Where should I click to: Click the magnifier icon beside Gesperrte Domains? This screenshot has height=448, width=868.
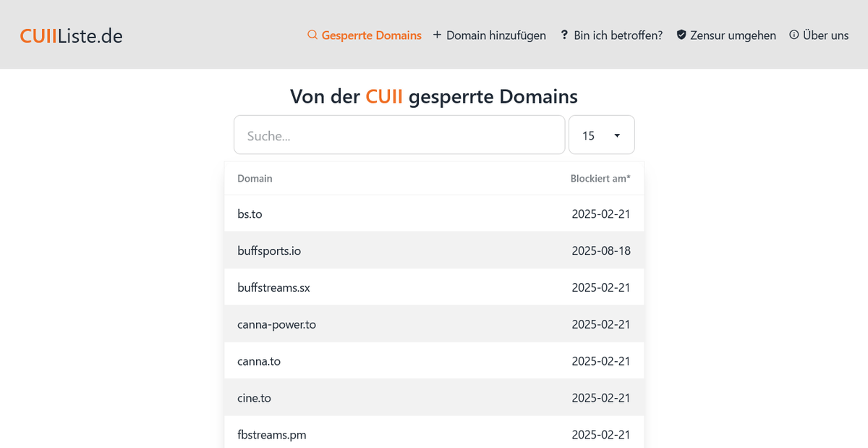(x=312, y=35)
